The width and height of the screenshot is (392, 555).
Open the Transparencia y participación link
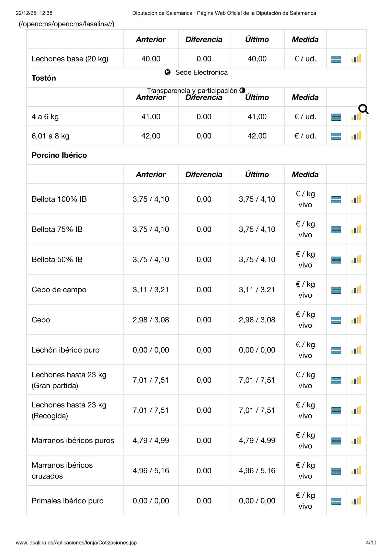(x=192, y=90)
